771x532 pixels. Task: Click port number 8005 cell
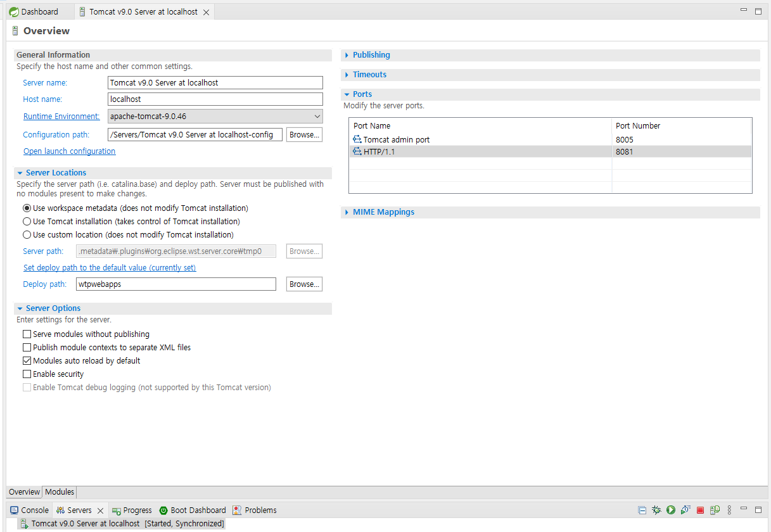coord(682,139)
